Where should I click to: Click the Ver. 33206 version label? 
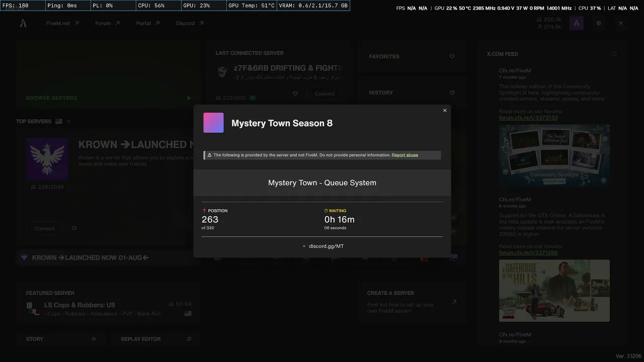[x=628, y=356]
